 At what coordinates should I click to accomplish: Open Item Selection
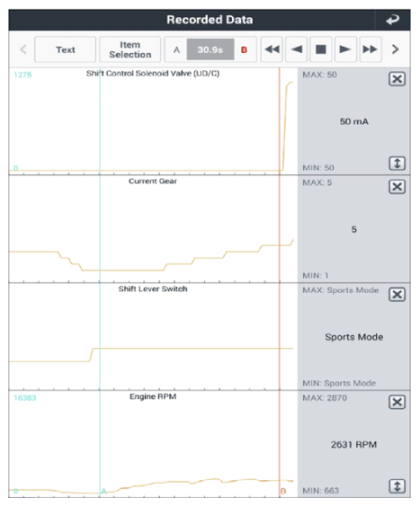(130, 49)
